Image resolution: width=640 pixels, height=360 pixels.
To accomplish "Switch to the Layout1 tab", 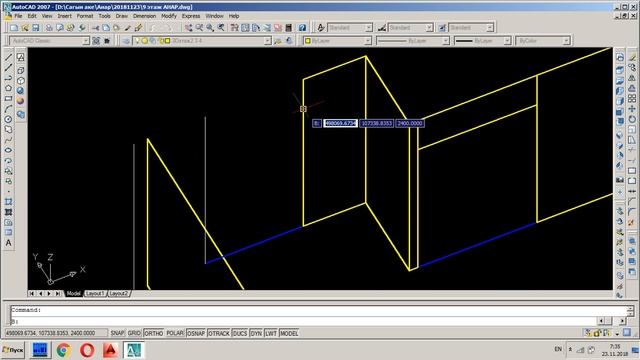I will (95, 293).
